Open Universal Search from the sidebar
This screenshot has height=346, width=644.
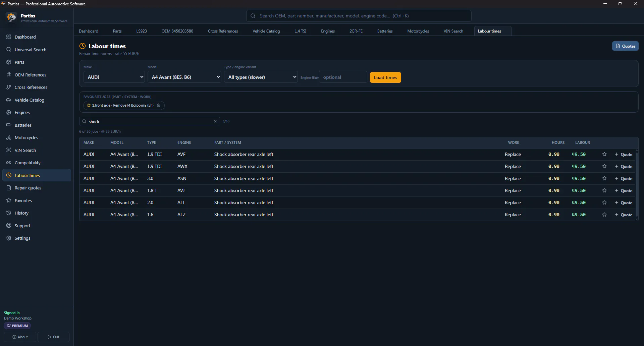[37, 50]
